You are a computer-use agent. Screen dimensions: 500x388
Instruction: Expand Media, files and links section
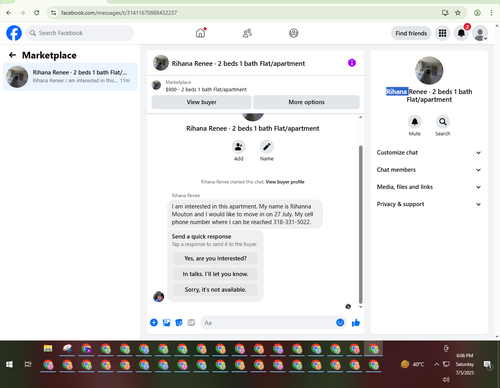coord(429,187)
